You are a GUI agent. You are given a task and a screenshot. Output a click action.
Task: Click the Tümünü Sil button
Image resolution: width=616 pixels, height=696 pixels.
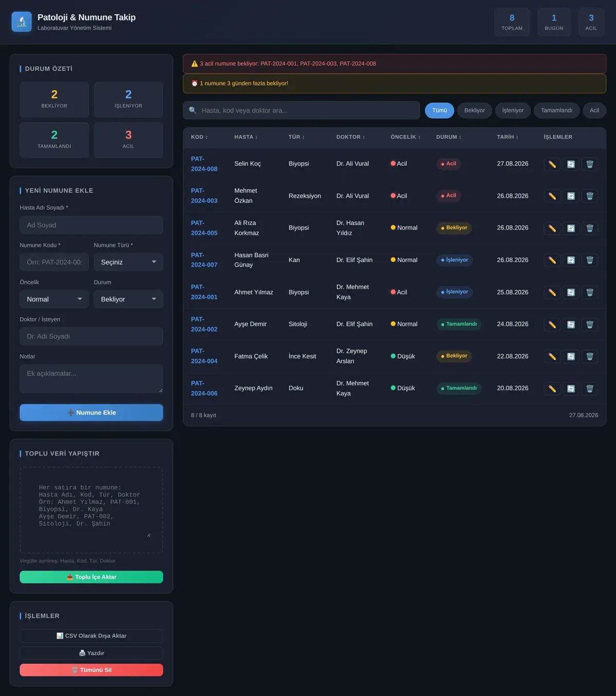[x=91, y=670]
